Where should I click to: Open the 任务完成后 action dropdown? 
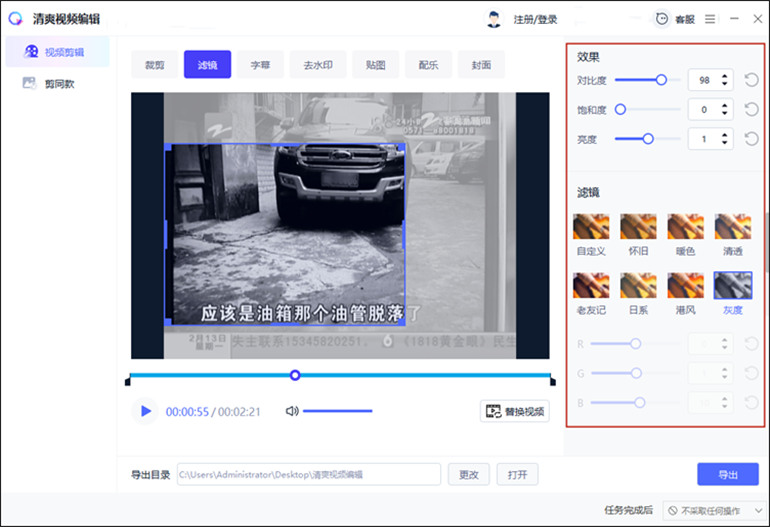(712, 510)
